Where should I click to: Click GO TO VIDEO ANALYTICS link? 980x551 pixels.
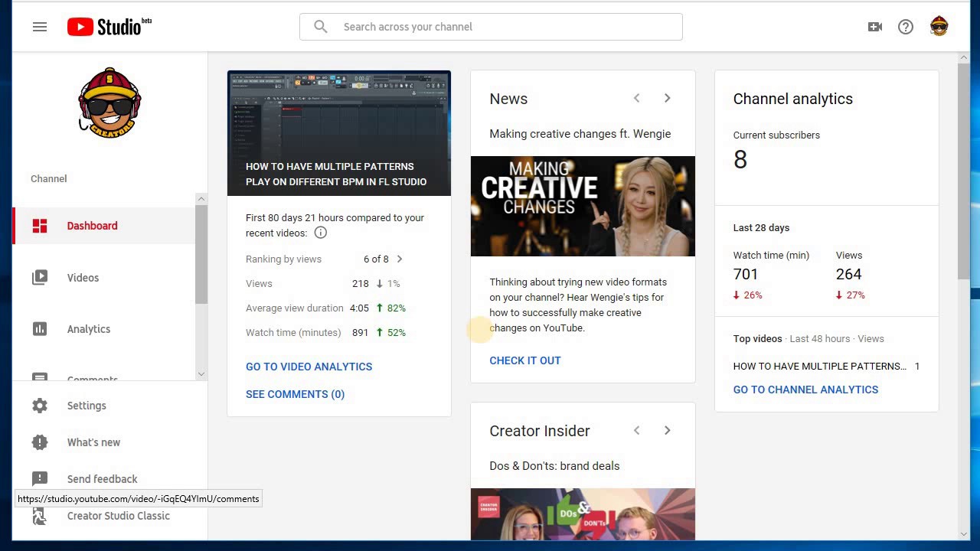[x=309, y=367]
